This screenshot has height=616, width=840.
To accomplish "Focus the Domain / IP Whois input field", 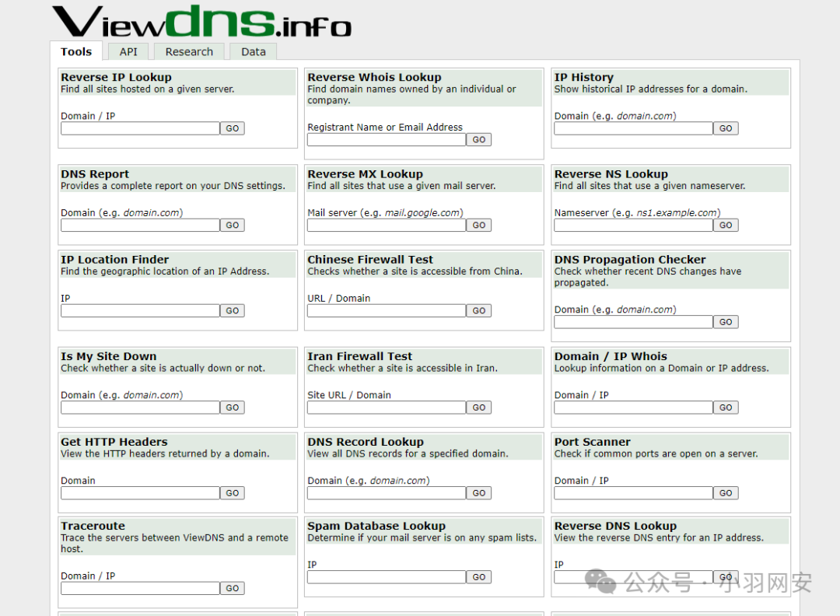I will [x=634, y=408].
